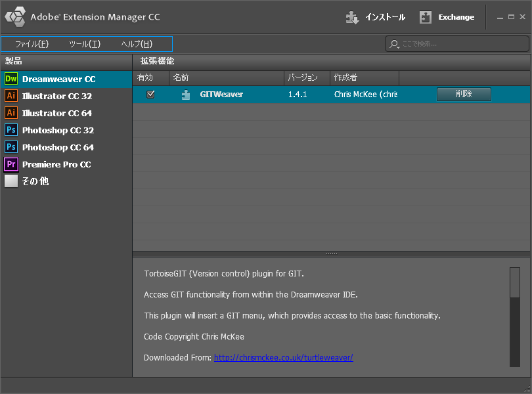Open the chrismckee.co.uk turtleweaver link
The image size is (532, 394).
[283, 357]
